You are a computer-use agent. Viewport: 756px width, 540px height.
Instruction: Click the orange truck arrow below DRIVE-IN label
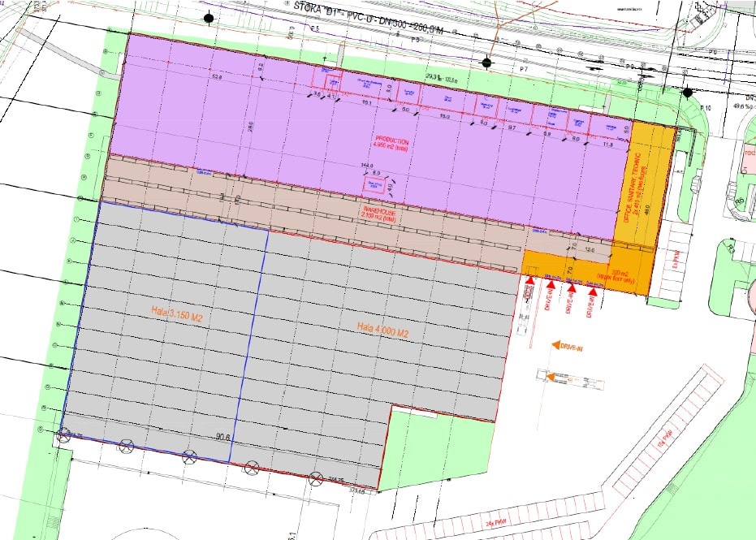(x=549, y=377)
